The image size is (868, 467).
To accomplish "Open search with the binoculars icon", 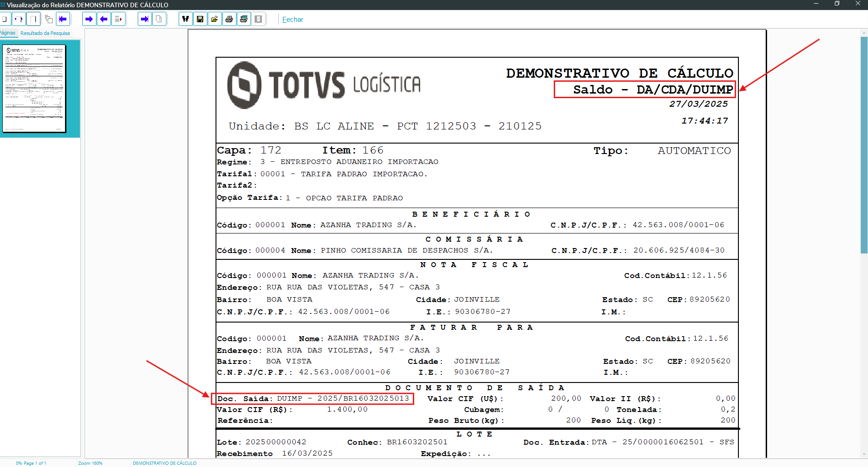I will pyautogui.click(x=186, y=19).
